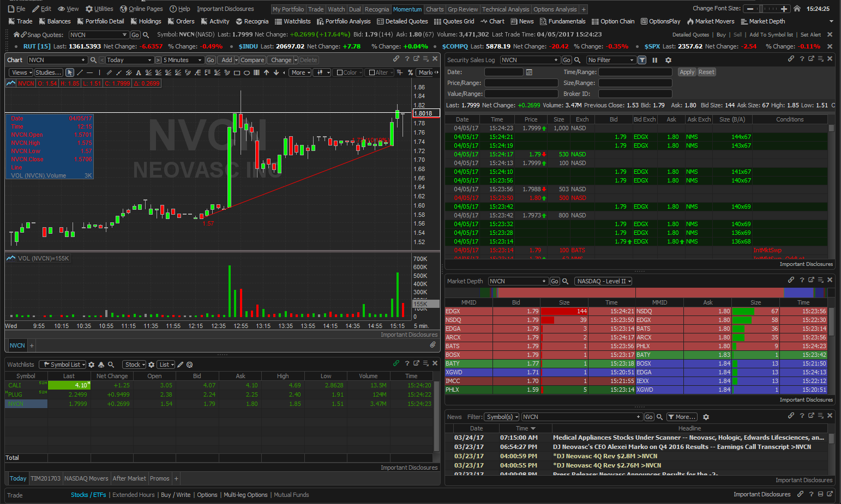The width and height of the screenshot is (841, 504).
Task: Open the NASDAQ Movers watchlist tab
Action: [86, 478]
